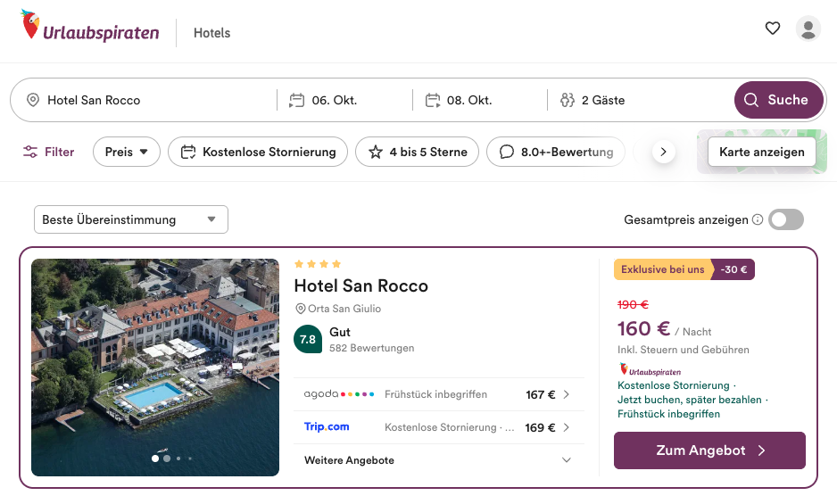Open the Trip.com 169 € offer
Screen dimensions: 837x504
(438, 427)
